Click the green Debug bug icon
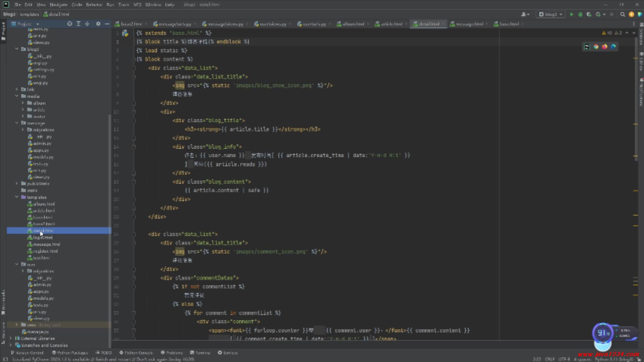 tap(580, 14)
